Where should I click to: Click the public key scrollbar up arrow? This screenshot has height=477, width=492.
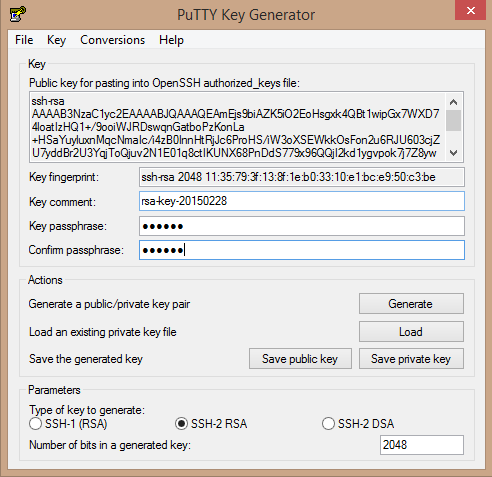[x=453, y=102]
